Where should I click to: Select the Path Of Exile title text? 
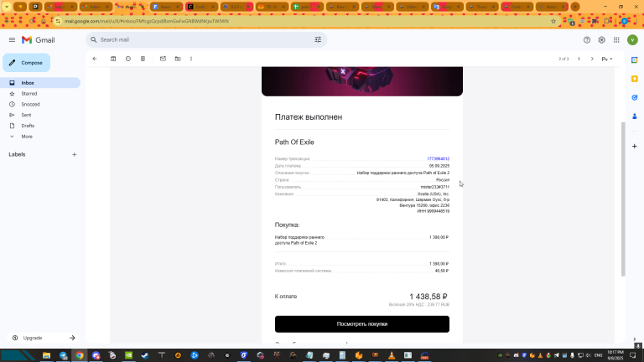[294, 142]
